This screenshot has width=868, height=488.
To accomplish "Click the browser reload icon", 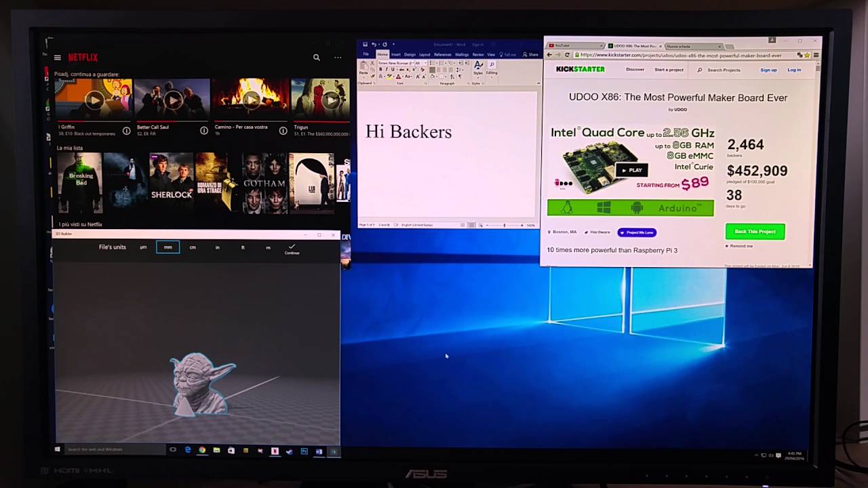I will (567, 55).
